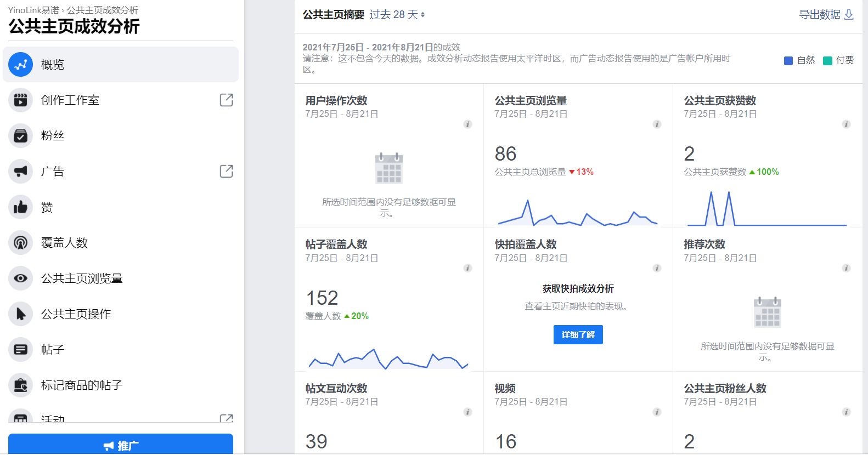
Task: Expand the 过去 28 天 date range dropdown
Action: coord(397,15)
